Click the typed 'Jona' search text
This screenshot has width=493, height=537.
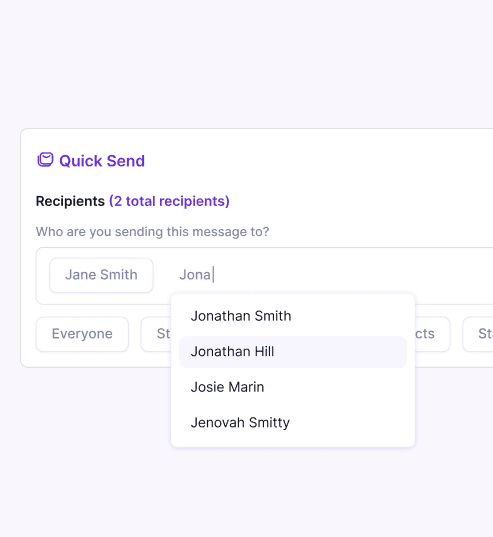[x=195, y=275]
